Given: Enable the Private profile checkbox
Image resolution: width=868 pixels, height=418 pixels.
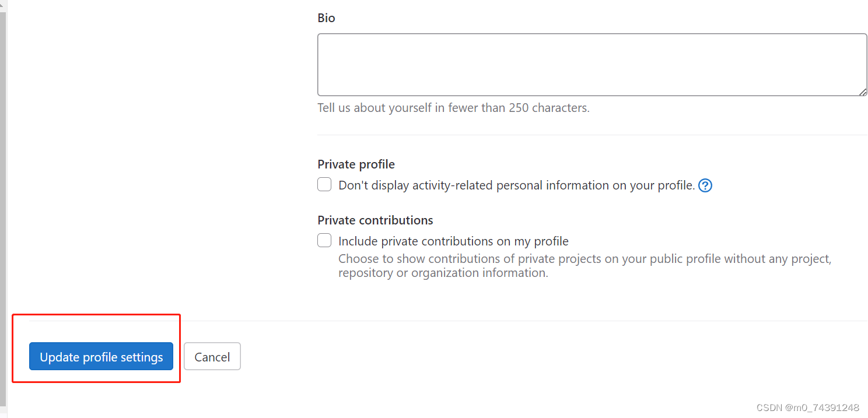Looking at the screenshot, I should (x=324, y=185).
